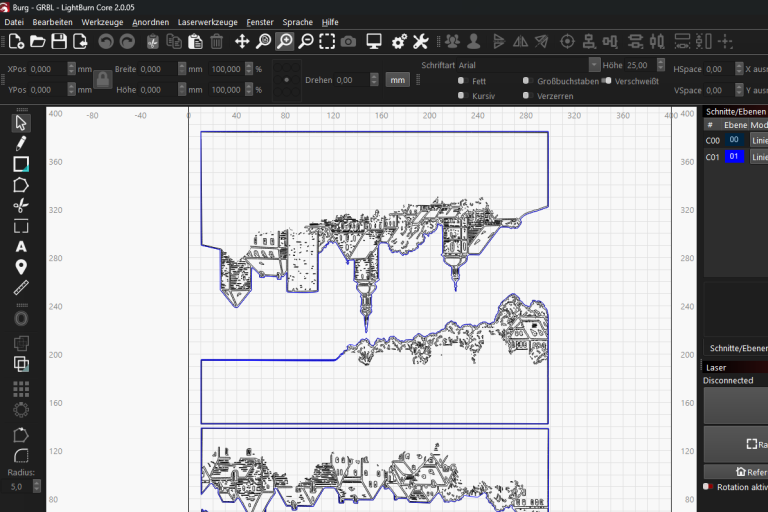
Task: Open the Laserwerkzeuge menu
Action: coord(207,21)
